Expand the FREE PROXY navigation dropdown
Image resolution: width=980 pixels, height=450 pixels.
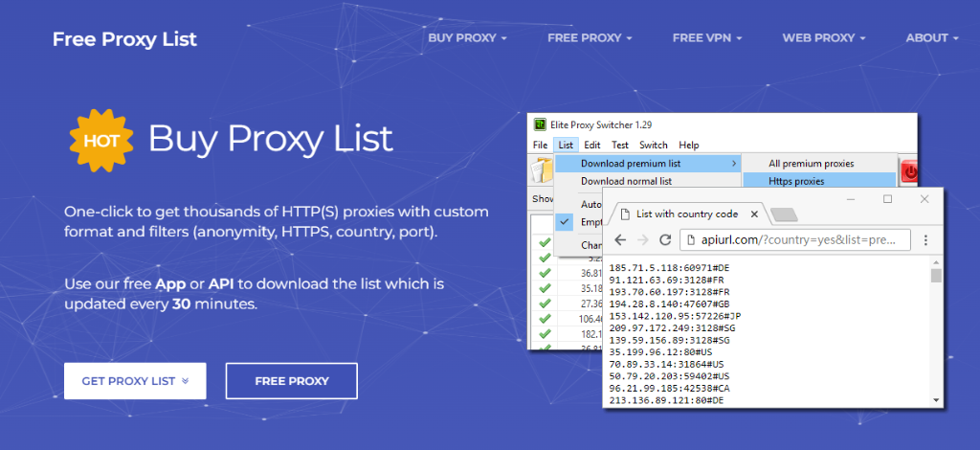pyautogui.click(x=590, y=38)
